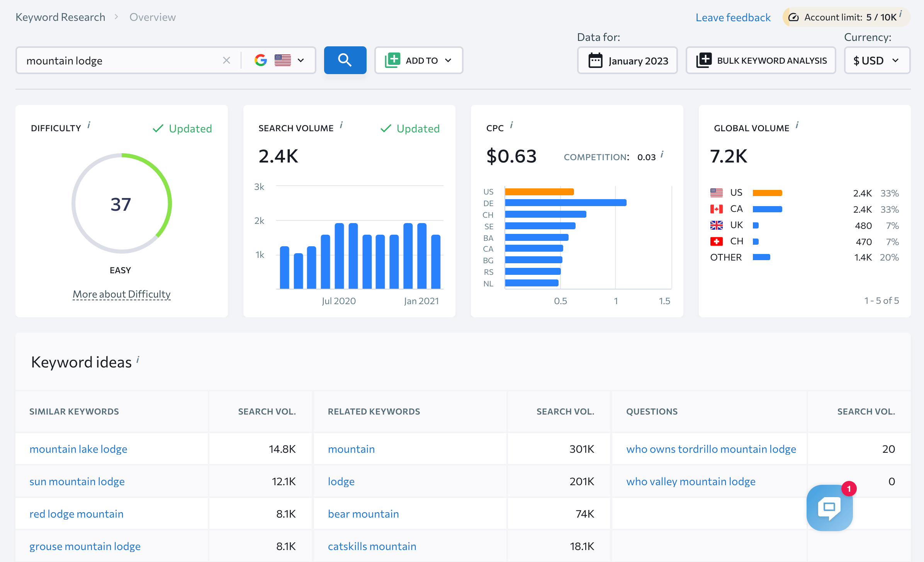The image size is (924, 562).
Task: Select the Overview breadcrumb item
Action: (x=152, y=17)
